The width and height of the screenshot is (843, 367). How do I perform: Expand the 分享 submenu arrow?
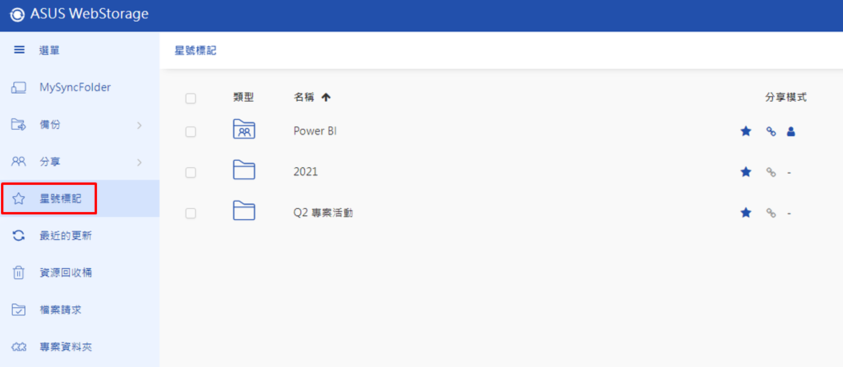point(139,162)
